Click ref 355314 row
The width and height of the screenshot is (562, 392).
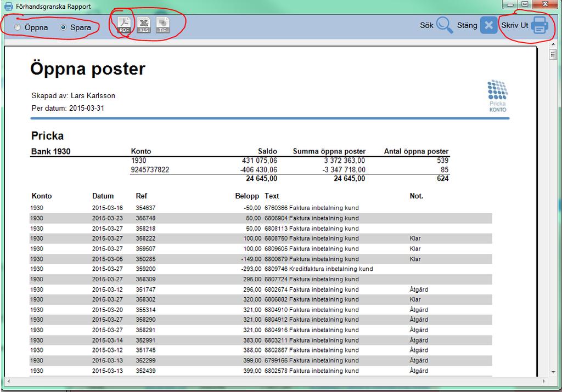pyautogui.click(x=261, y=310)
